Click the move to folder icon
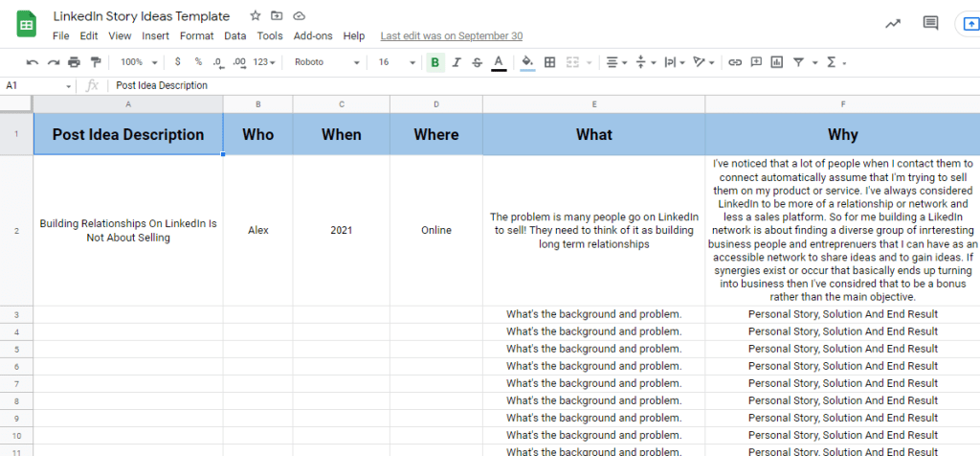The height and width of the screenshot is (456, 980). pyautogui.click(x=277, y=15)
